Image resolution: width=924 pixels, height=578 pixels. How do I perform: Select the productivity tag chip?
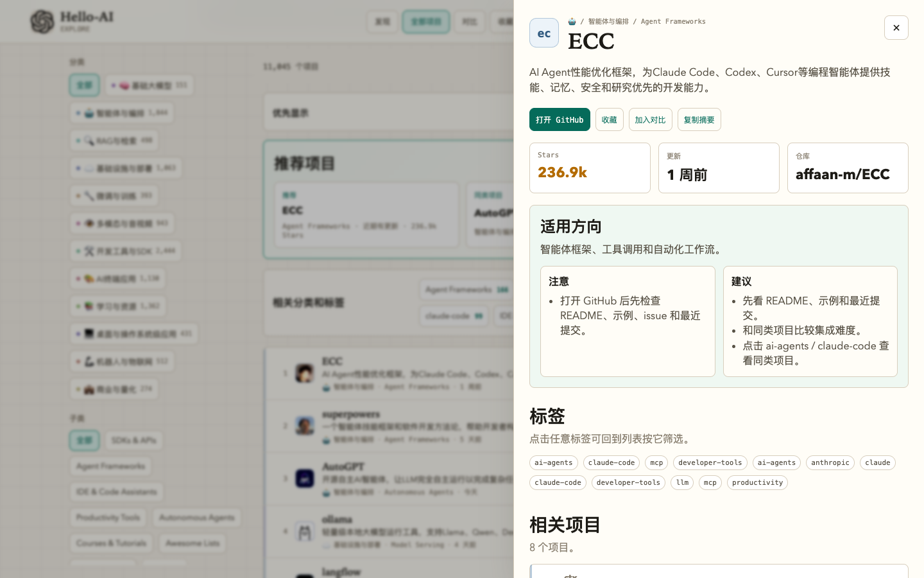(x=757, y=482)
